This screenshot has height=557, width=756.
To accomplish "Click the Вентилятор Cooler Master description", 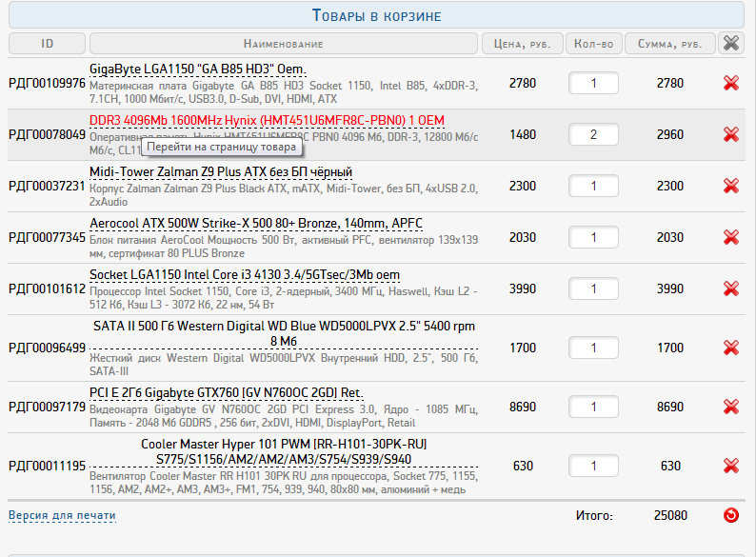I will point(284,482).
